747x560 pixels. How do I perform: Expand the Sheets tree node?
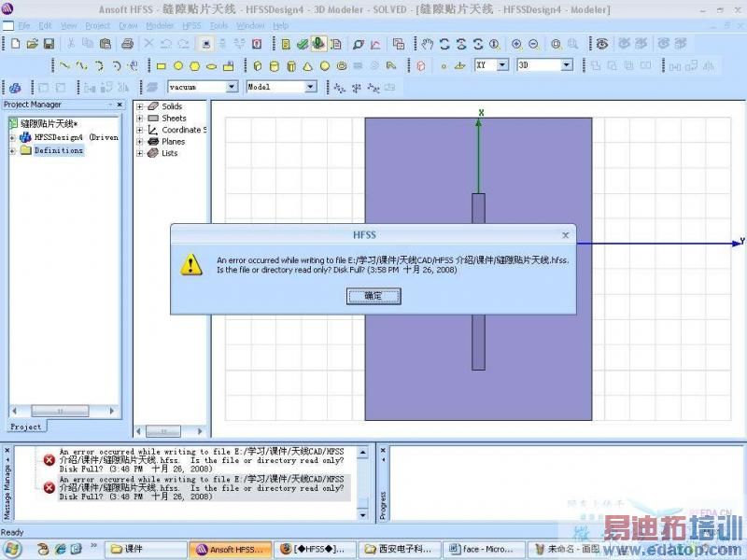(x=139, y=119)
